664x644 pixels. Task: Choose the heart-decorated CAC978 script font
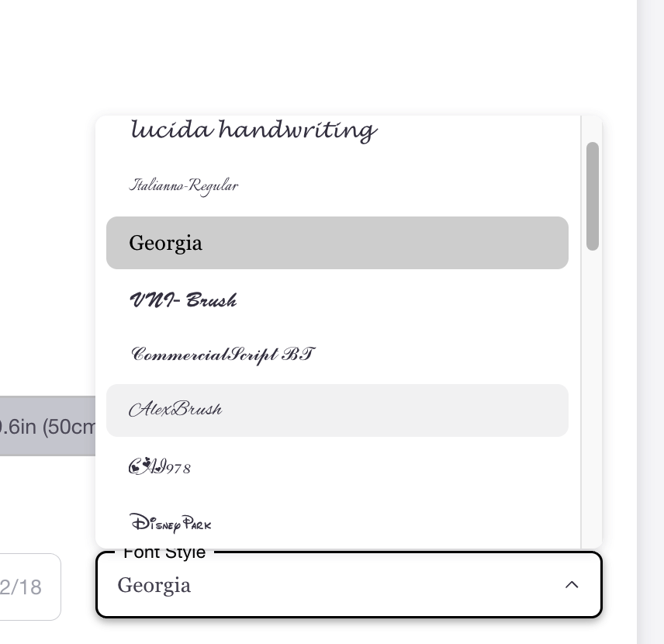[160, 466]
